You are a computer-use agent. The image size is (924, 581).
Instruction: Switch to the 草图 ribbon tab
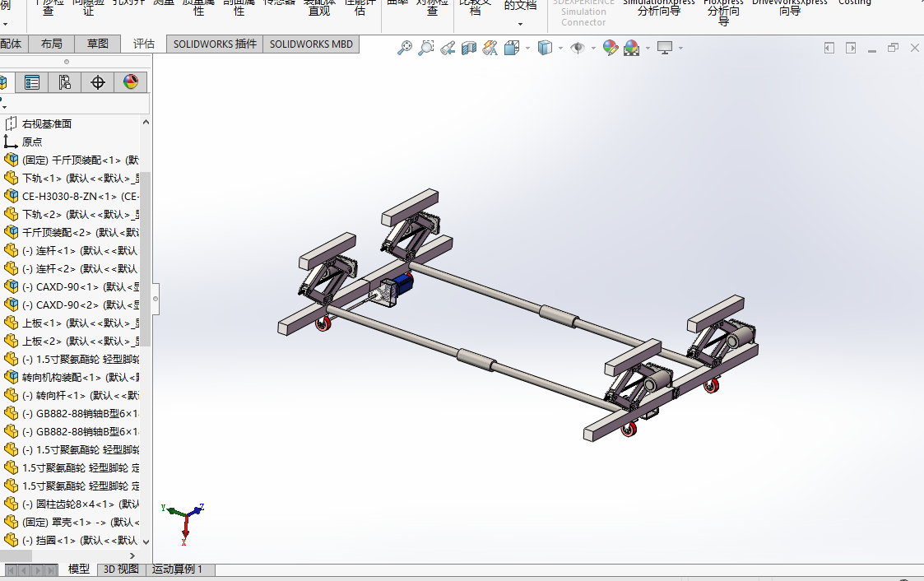pyautogui.click(x=97, y=44)
